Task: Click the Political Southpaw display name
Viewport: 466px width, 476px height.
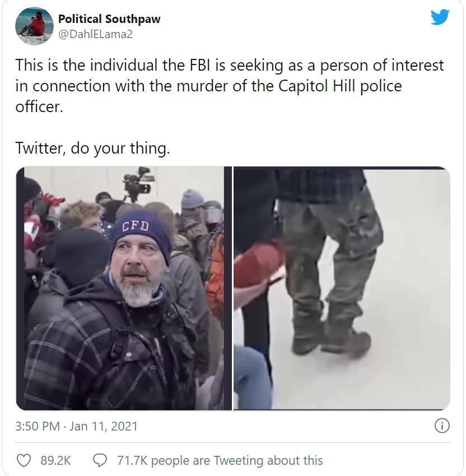Action: click(x=109, y=19)
